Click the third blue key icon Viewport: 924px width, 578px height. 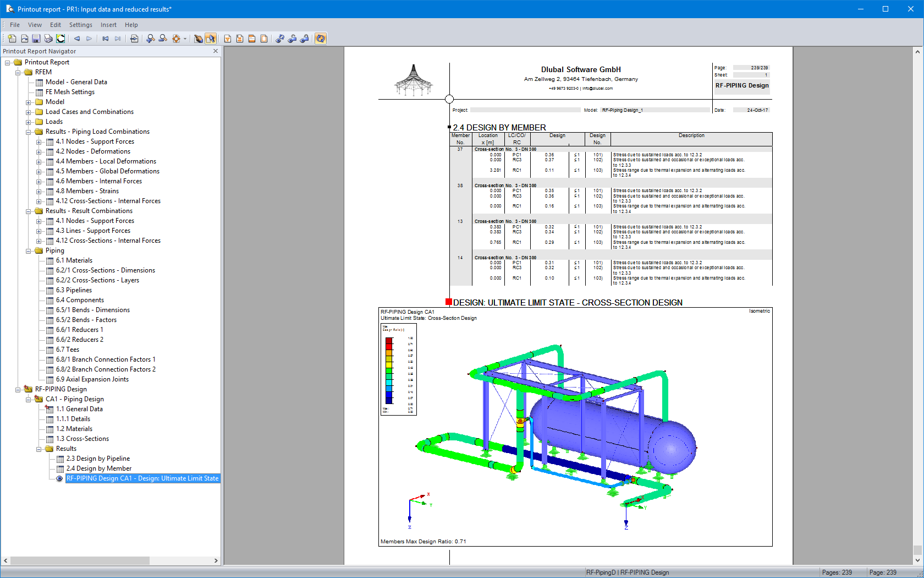(304, 39)
